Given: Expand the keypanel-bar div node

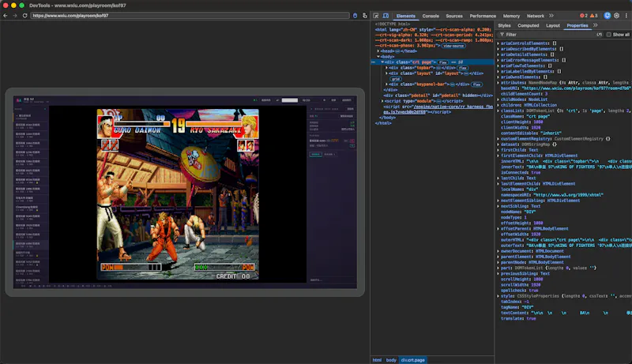Looking at the screenshot, I should click(x=386, y=84).
